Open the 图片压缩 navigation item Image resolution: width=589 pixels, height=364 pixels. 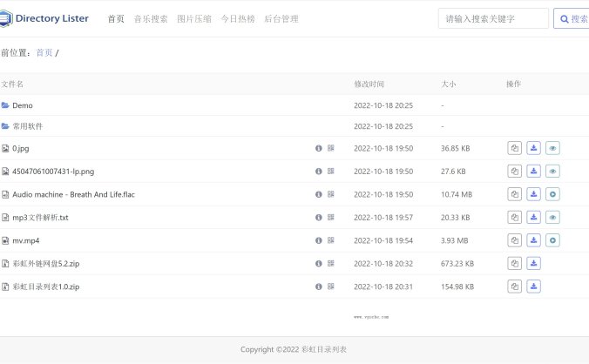(193, 18)
